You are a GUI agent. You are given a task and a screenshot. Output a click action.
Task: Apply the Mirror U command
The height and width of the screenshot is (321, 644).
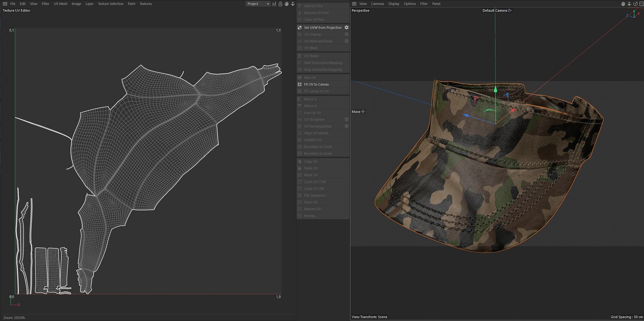(323, 99)
